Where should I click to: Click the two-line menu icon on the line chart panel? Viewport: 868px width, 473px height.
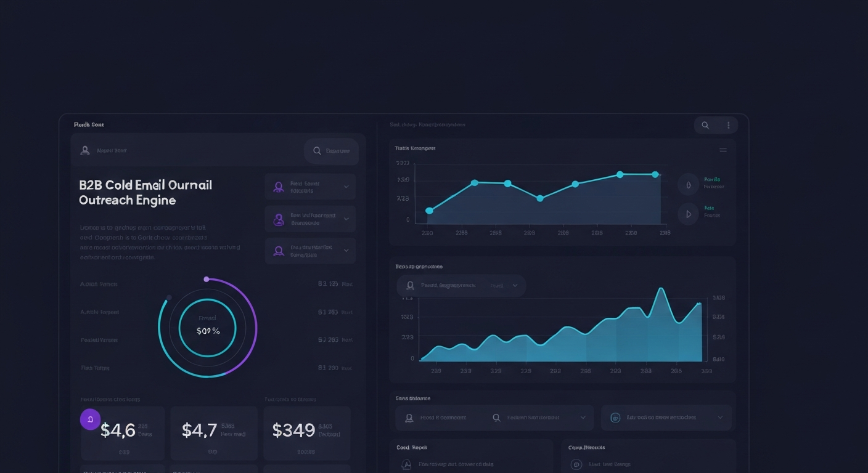[x=723, y=150]
